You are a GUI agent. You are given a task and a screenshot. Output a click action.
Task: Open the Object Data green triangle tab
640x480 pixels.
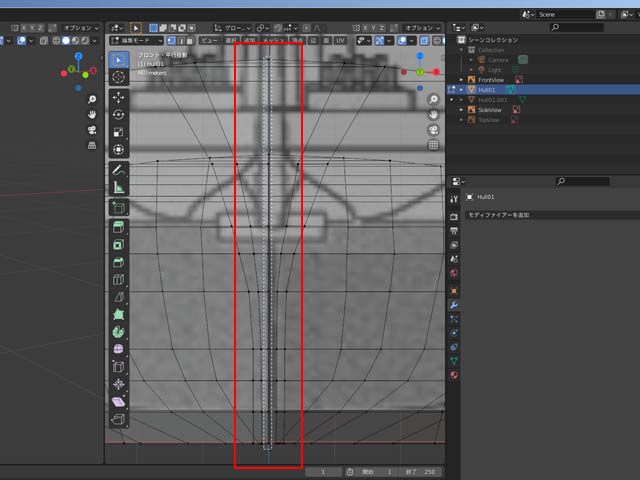[x=454, y=361]
